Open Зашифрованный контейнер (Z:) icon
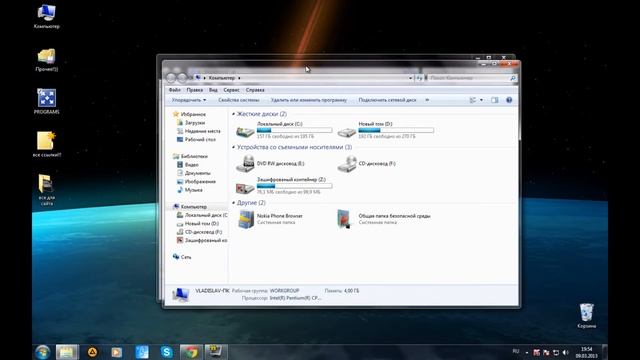Viewport: 640px width, 360px height. pyautogui.click(x=245, y=187)
